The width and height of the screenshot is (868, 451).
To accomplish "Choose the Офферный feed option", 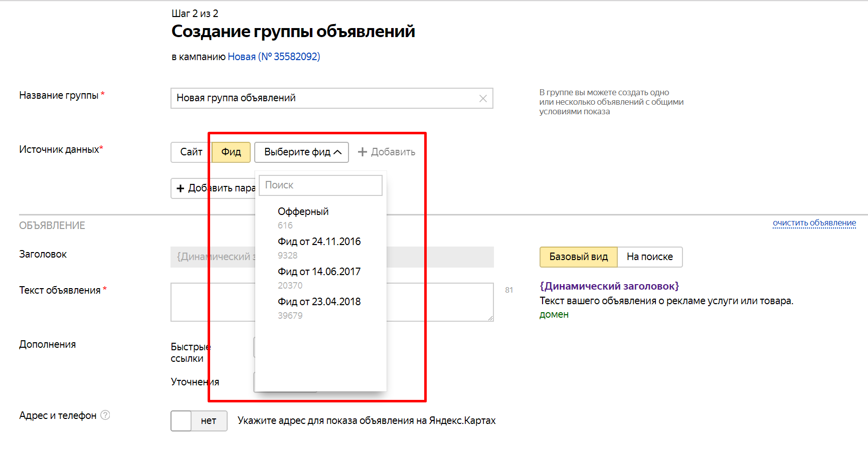I will point(303,211).
